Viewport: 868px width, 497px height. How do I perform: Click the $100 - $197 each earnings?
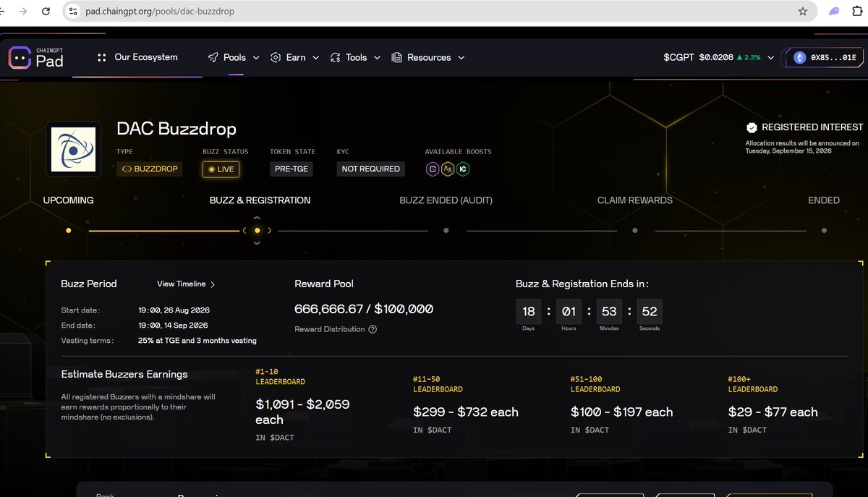pos(622,412)
